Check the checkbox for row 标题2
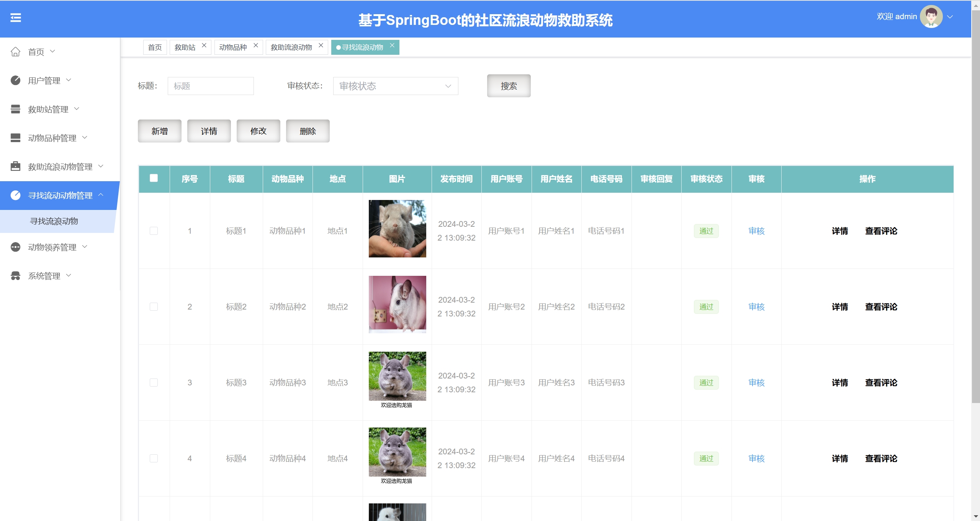 [154, 306]
